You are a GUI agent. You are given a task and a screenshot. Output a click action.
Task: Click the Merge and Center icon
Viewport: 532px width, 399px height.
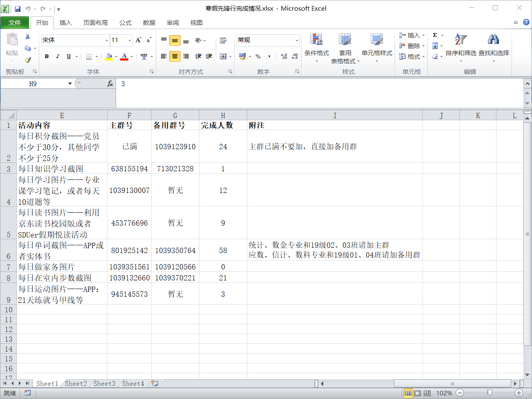223,56
